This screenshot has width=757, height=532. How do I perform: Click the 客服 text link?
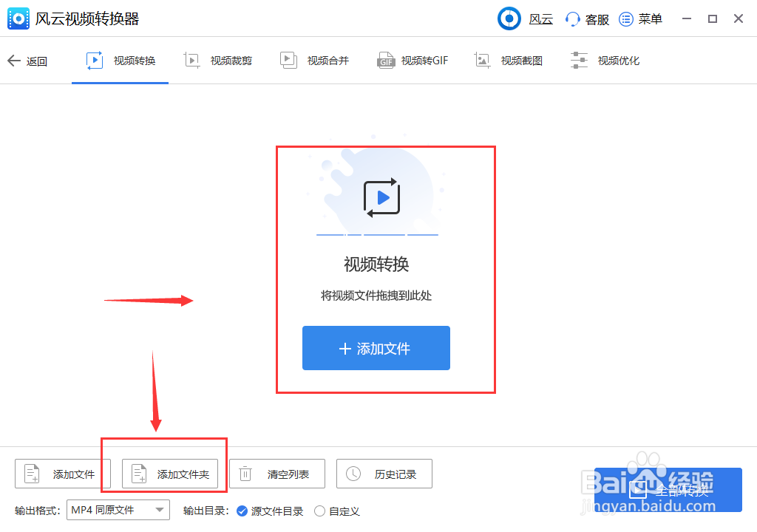point(597,20)
